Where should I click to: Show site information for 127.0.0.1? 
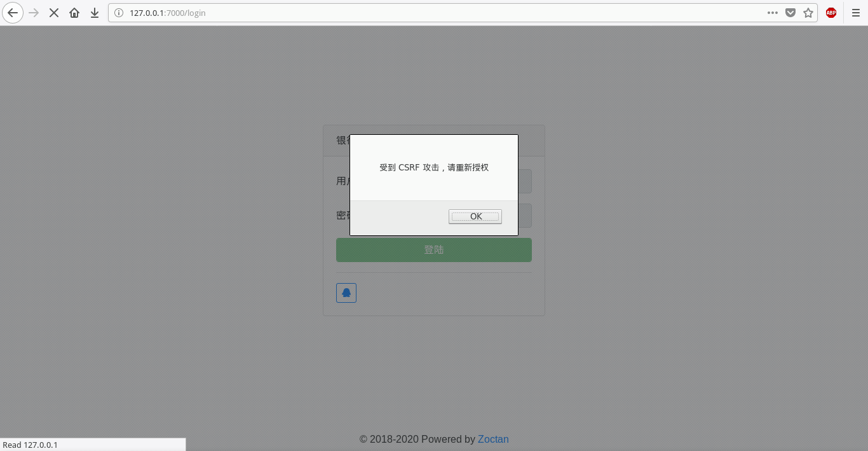pos(119,13)
